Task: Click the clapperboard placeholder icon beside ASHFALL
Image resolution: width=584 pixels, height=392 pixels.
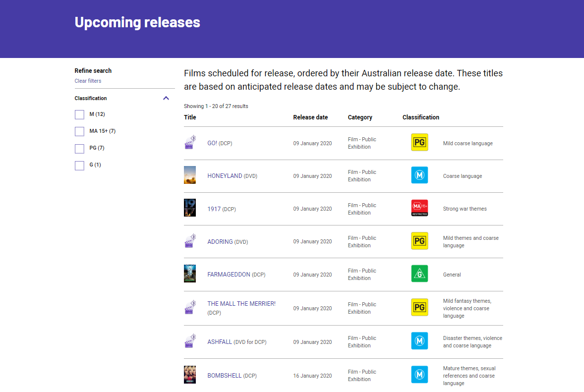Action: click(190, 341)
